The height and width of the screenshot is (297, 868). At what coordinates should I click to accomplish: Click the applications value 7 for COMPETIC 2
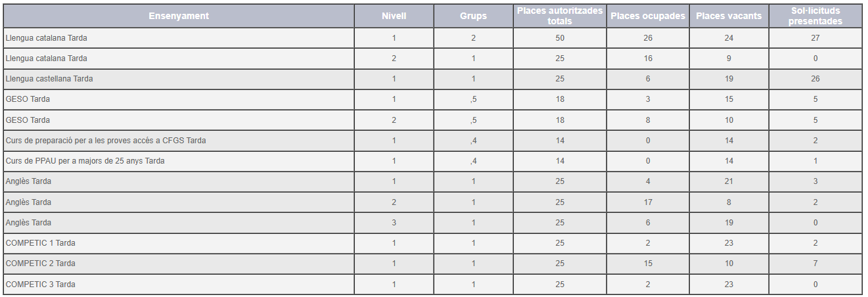[x=815, y=263]
